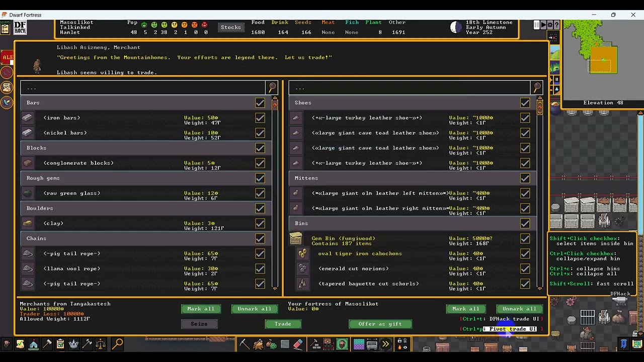Open the DFHack trade UI link

tap(501, 319)
